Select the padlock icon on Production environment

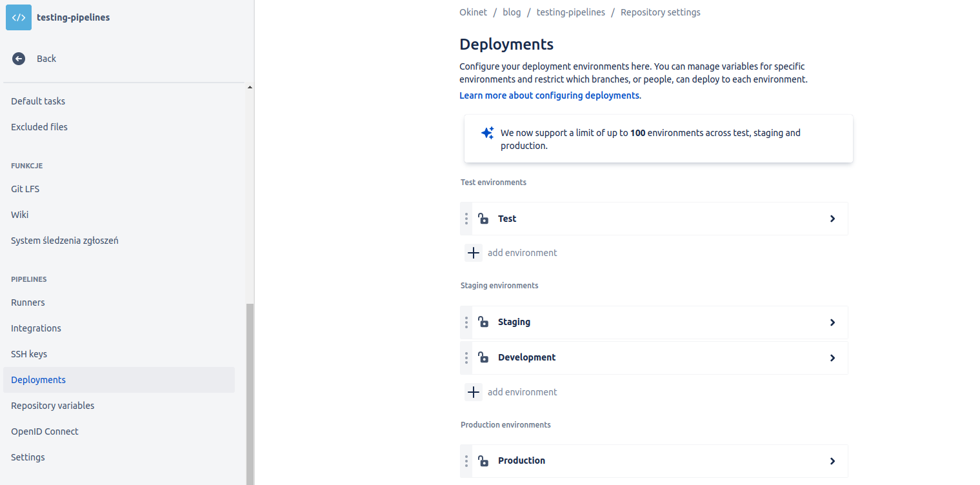click(483, 460)
